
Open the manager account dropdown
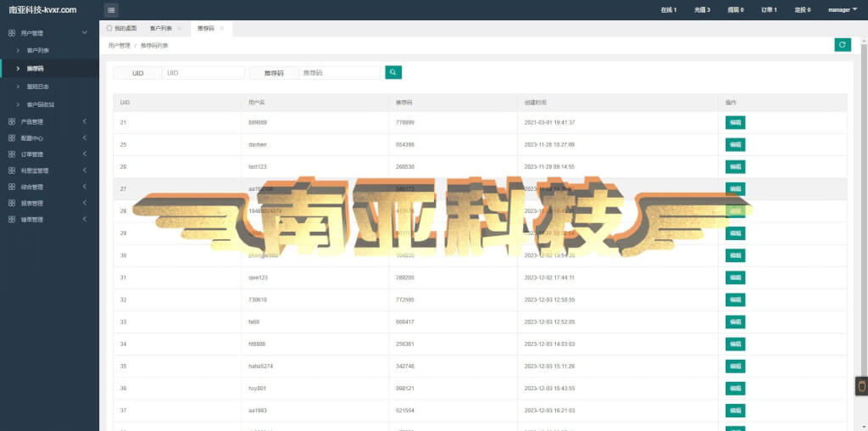click(843, 10)
